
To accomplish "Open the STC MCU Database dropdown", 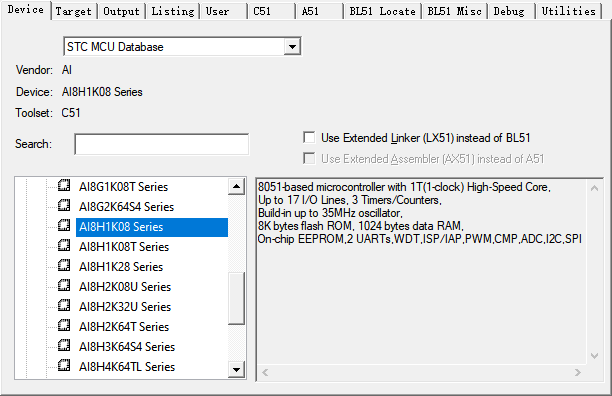I will click(x=292, y=47).
